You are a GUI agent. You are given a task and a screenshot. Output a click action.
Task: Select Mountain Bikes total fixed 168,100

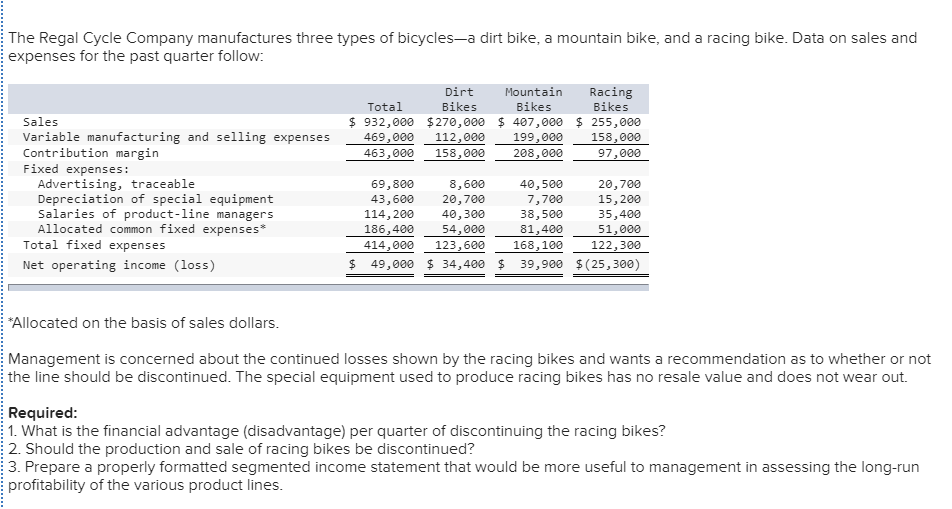538,245
